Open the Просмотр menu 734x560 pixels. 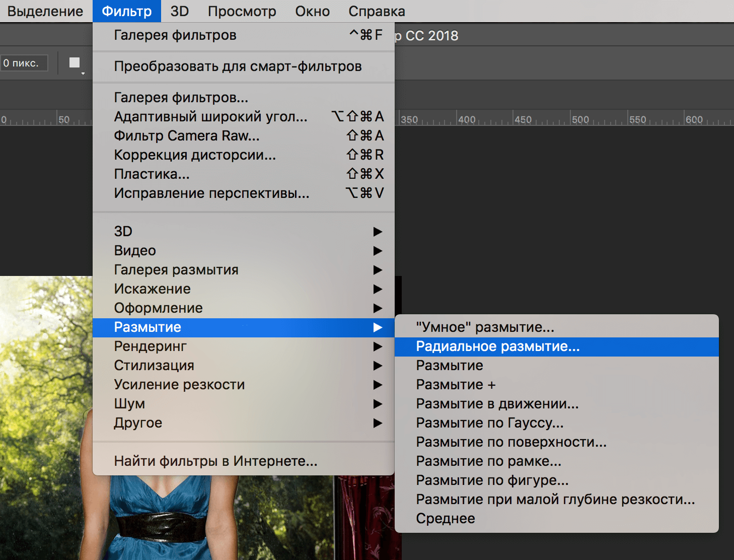pyautogui.click(x=242, y=11)
